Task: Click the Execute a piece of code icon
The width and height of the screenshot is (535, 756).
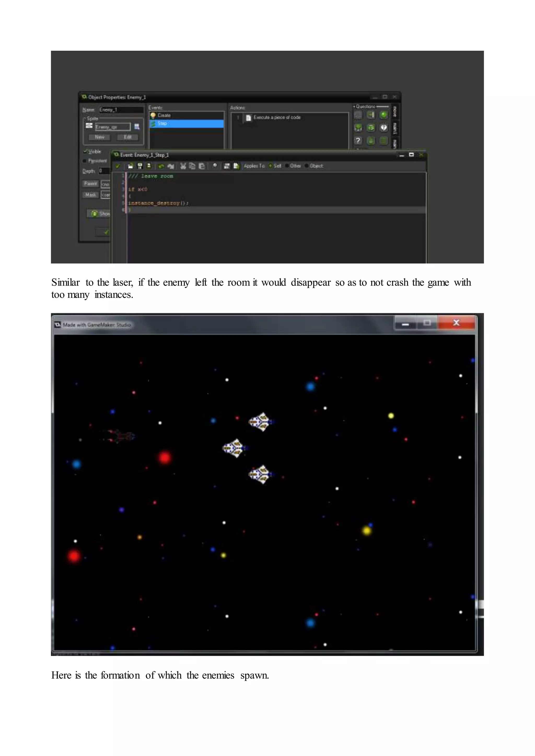Action: [249, 117]
